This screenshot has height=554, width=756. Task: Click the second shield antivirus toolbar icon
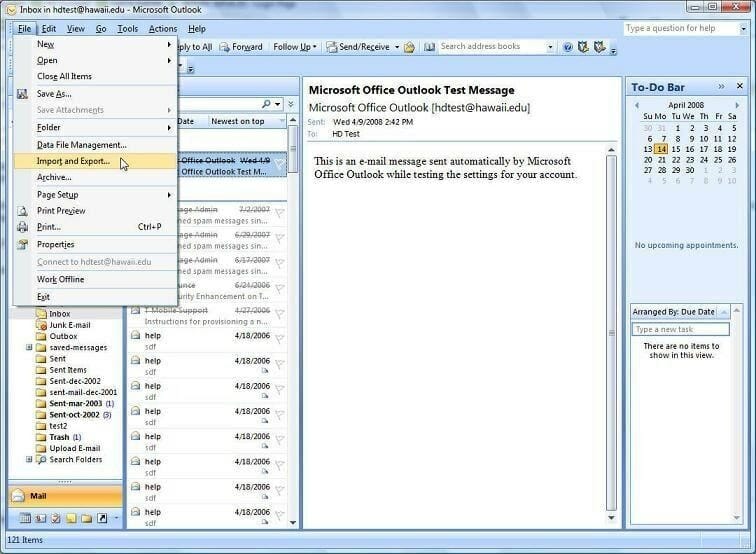click(599, 47)
